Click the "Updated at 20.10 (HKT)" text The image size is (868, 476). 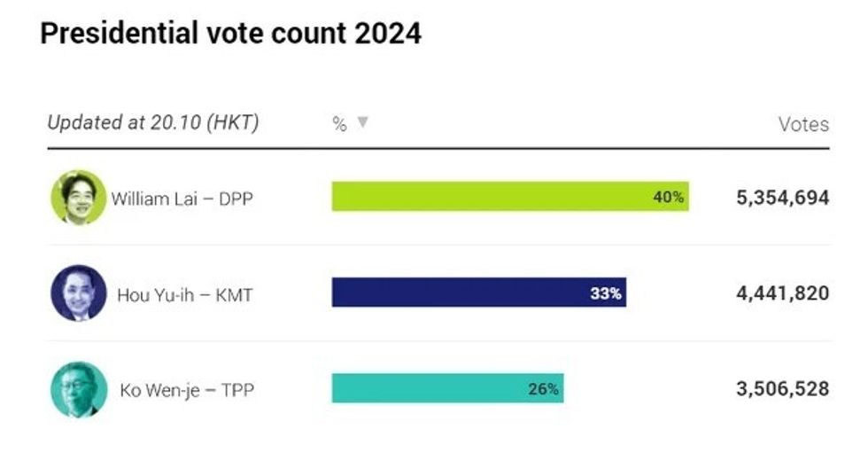(x=152, y=123)
